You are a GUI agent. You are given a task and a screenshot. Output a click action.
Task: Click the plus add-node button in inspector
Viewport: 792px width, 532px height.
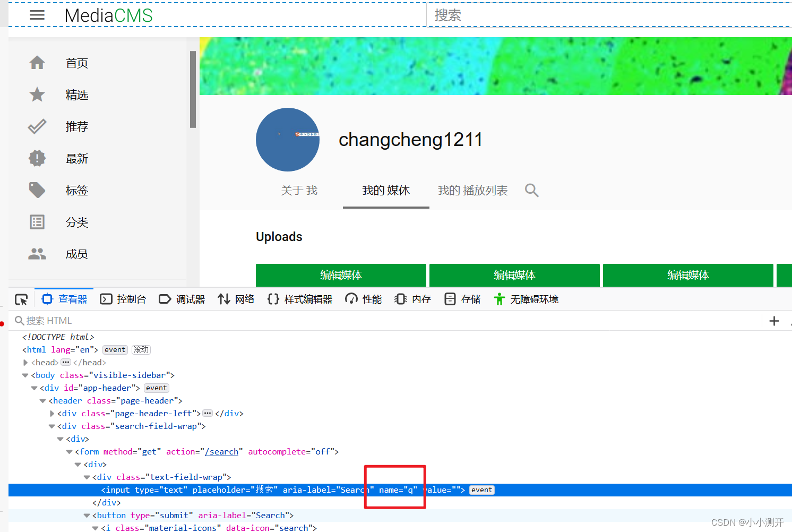tap(774, 321)
